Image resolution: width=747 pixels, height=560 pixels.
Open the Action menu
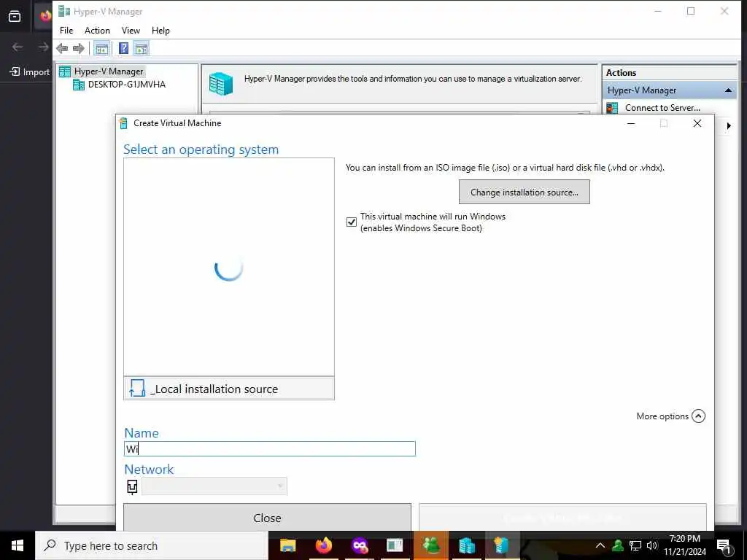[x=97, y=31]
